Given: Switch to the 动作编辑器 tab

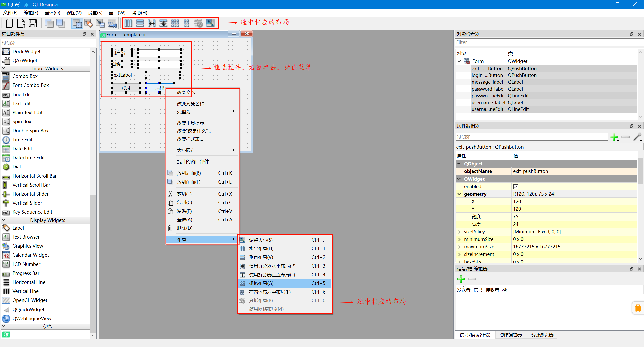Looking at the screenshot, I should pos(510,335).
